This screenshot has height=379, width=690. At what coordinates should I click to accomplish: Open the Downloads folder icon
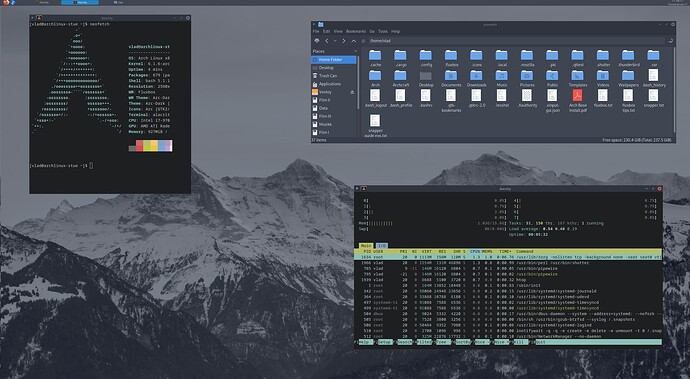tap(476, 76)
